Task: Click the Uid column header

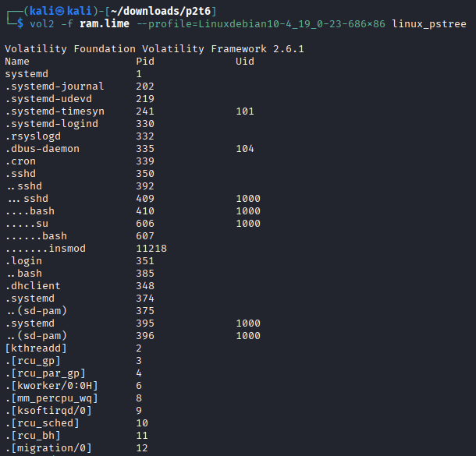Action: 245,61
